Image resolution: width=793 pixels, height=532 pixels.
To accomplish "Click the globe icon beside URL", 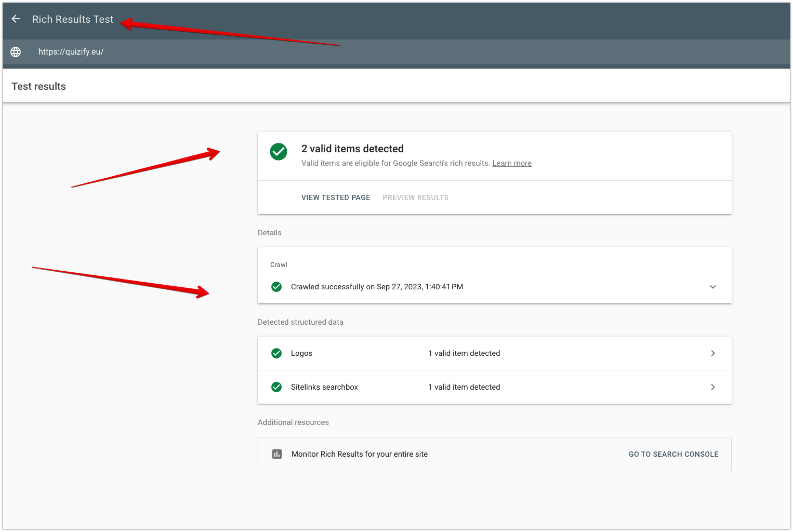I will pos(16,52).
